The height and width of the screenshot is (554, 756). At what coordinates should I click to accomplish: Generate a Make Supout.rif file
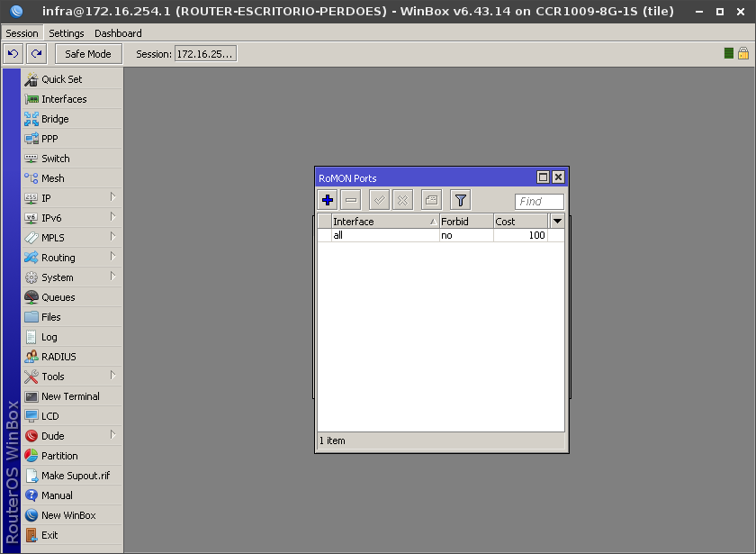click(x=72, y=476)
